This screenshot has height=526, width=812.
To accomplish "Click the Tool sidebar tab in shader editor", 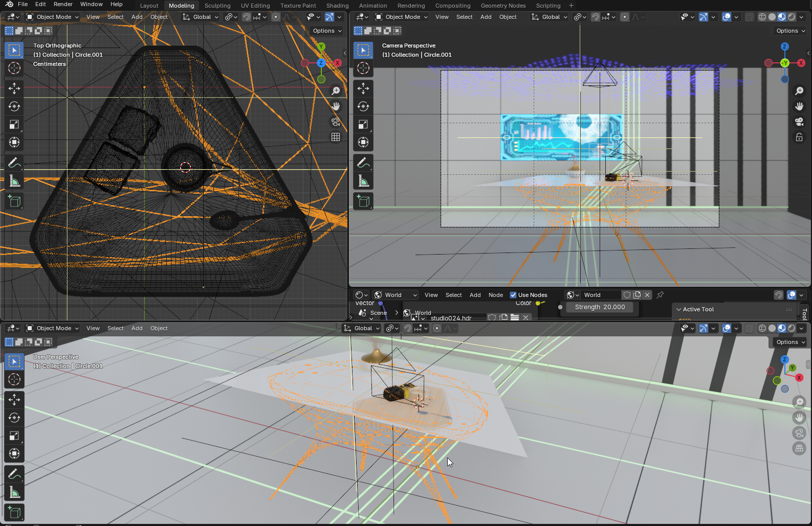I will point(805,314).
